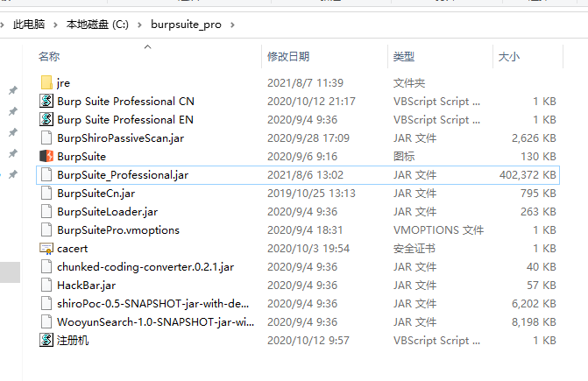588x381 pixels.
Task: Click the BurpSuiteCn.jar file icon
Action: click(x=46, y=193)
